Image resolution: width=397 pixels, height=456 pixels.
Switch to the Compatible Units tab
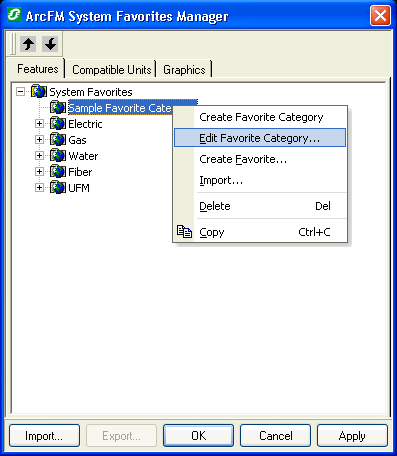pyautogui.click(x=112, y=69)
